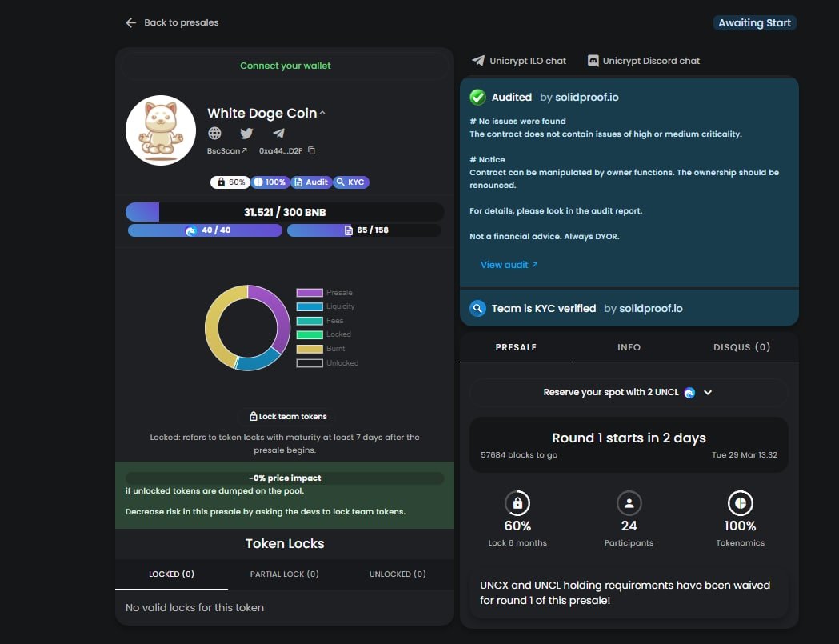The height and width of the screenshot is (644, 839).
Task: Click the 100% Tokenomics pie icon
Action: point(740,503)
